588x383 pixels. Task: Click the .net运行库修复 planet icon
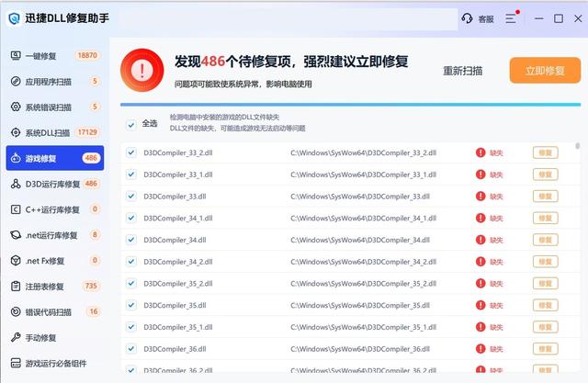[x=16, y=235]
